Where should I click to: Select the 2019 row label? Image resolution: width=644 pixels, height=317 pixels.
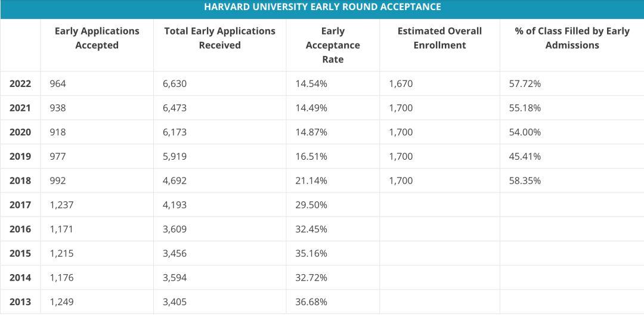[20, 157]
